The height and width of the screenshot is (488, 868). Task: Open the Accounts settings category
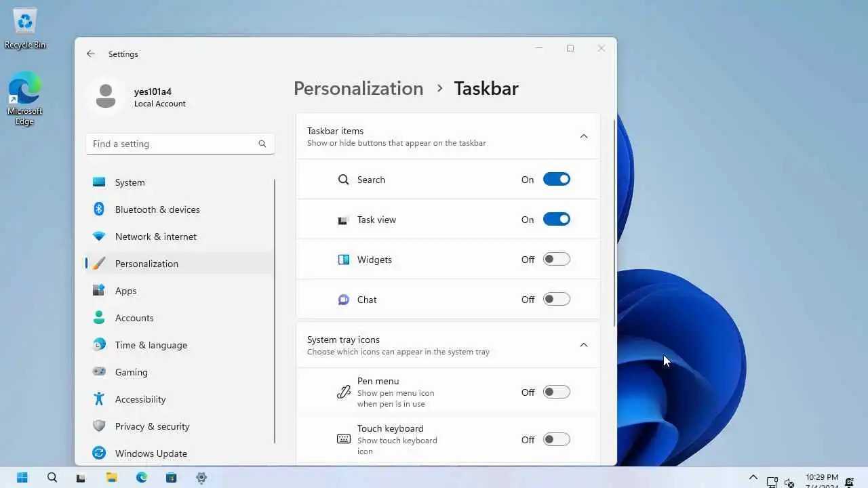click(x=180, y=318)
